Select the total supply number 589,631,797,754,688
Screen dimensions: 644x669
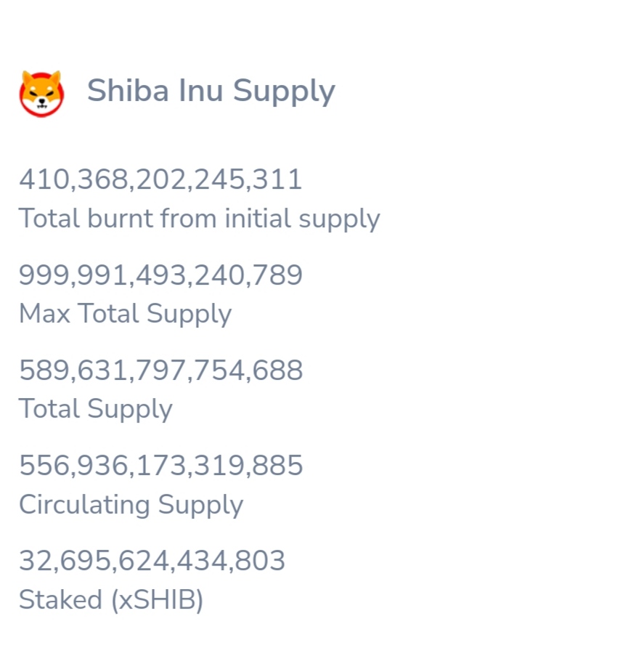coord(160,370)
